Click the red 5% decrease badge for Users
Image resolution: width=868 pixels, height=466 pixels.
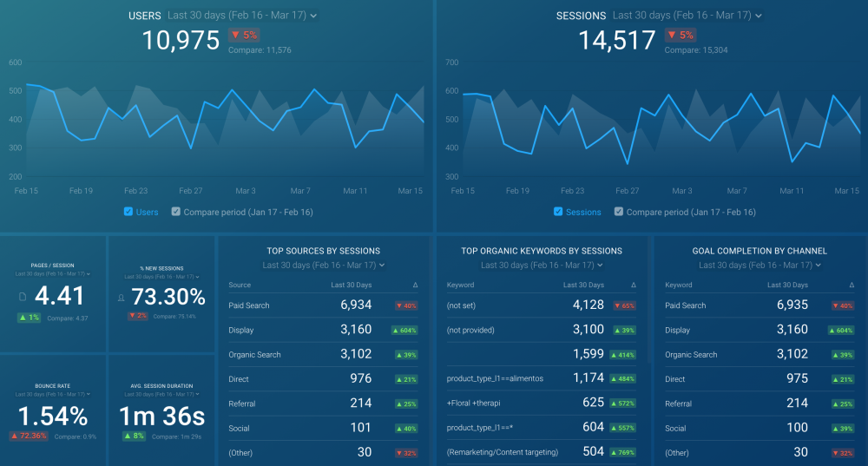click(x=245, y=36)
